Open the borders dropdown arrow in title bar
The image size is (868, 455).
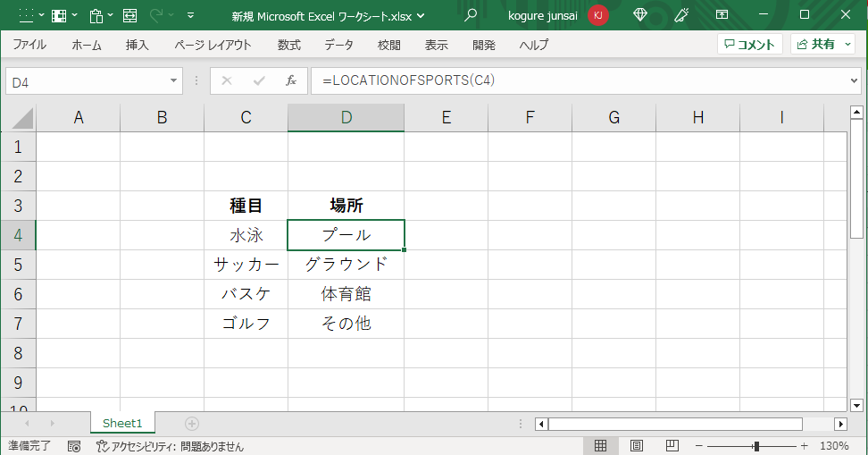(x=41, y=15)
